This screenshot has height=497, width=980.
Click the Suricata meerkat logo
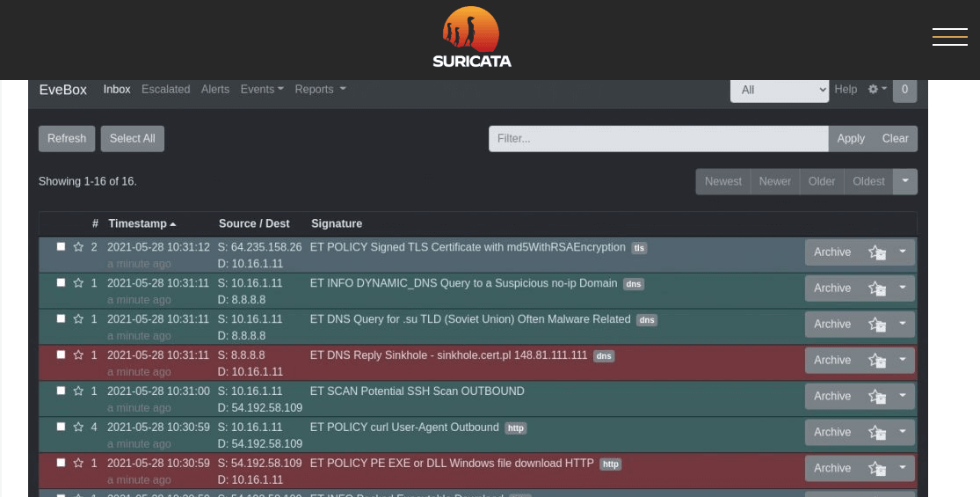pos(472,37)
